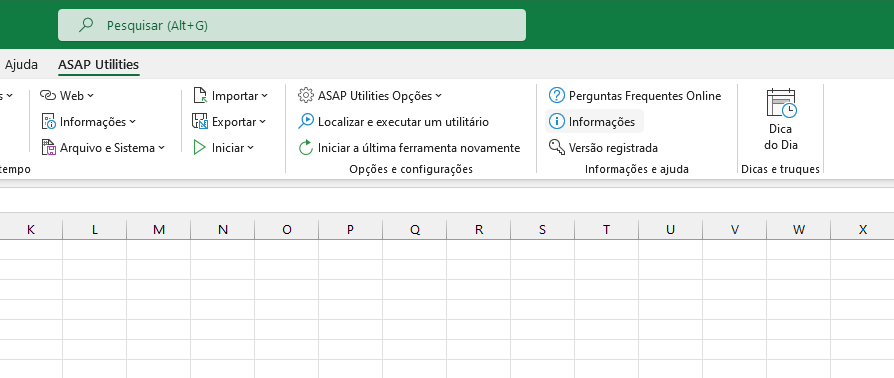Select column O header
The height and width of the screenshot is (378, 894).
point(287,229)
